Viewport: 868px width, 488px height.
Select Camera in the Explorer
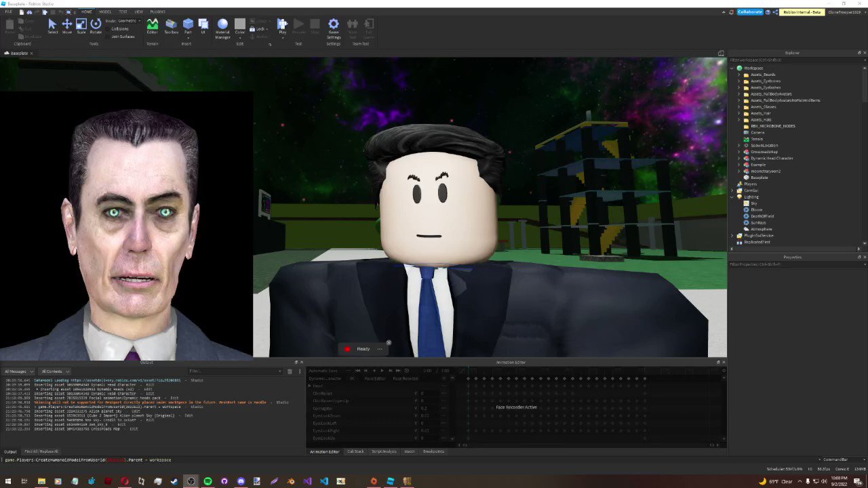coord(757,132)
